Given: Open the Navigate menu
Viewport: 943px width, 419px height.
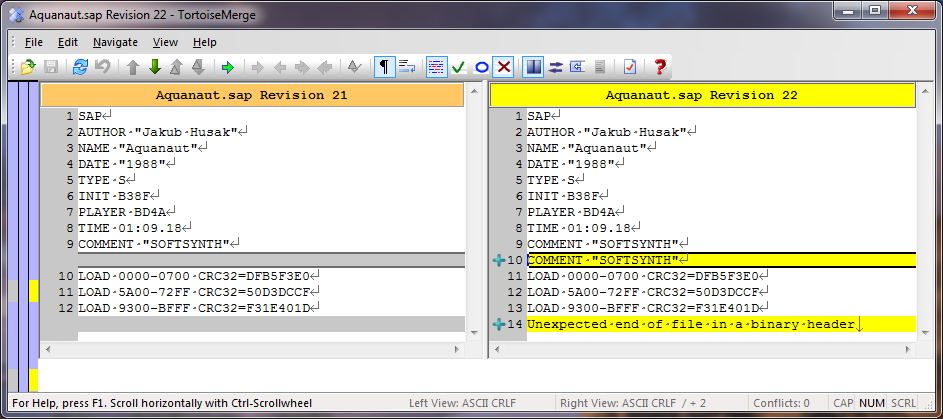Looking at the screenshot, I should click(115, 42).
